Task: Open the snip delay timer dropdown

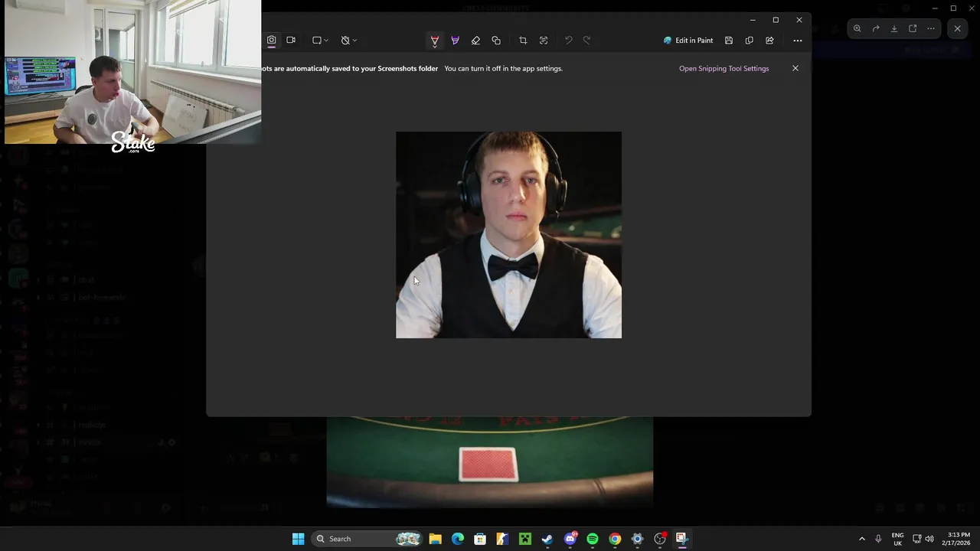Action: click(x=348, y=40)
